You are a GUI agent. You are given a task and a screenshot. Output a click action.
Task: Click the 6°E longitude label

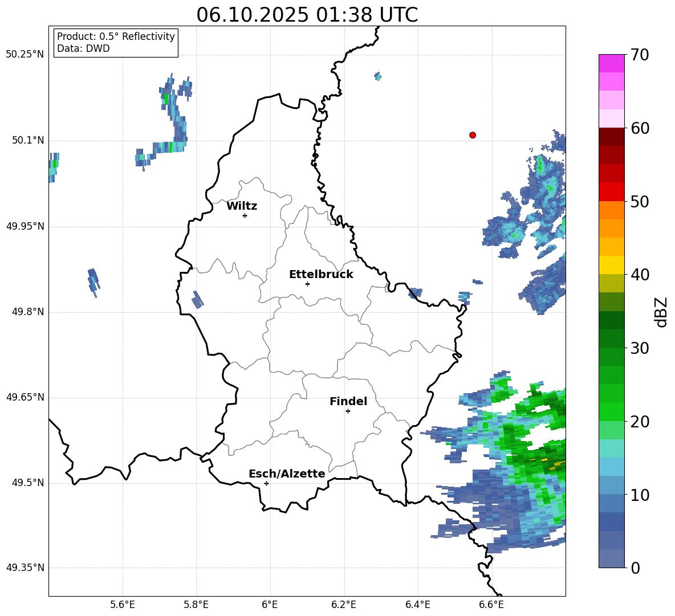pyautogui.click(x=270, y=605)
